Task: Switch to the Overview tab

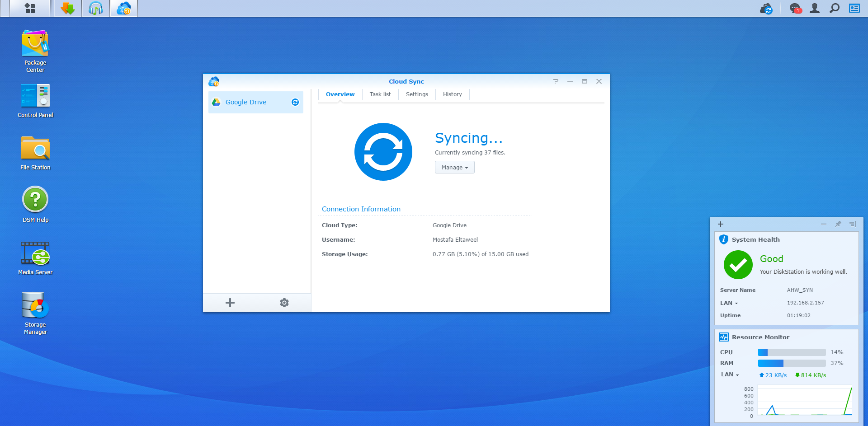Action: tap(340, 94)
